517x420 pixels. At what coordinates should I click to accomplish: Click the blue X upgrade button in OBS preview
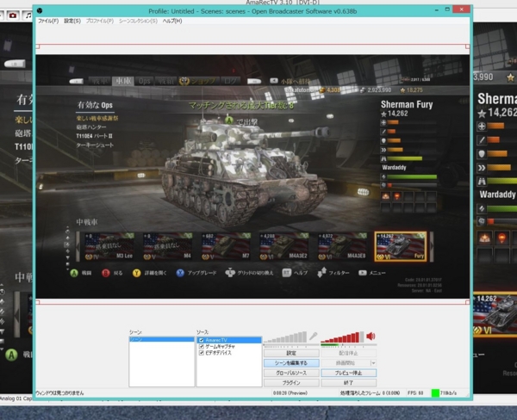[180, 273]
